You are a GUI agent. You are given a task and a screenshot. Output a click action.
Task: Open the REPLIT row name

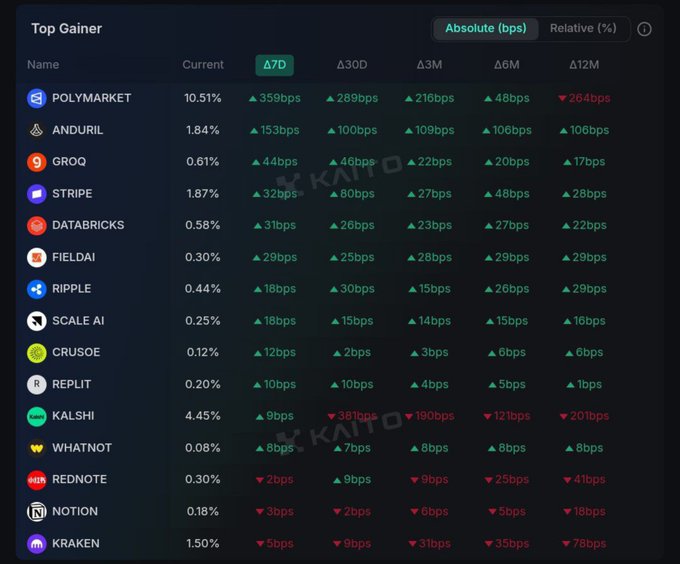(x=72, y=385)
